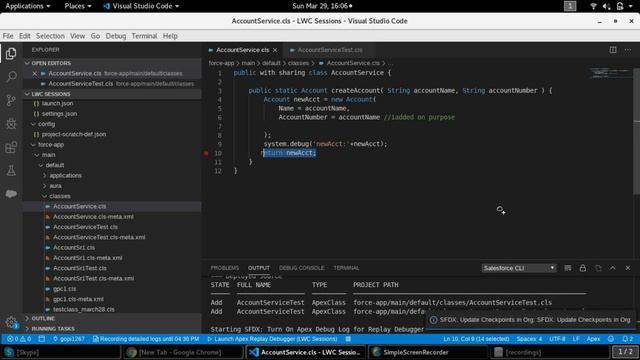Click Launch Apex Replay Debugger status item
The image size is (640, 360).
click(272, 339)
